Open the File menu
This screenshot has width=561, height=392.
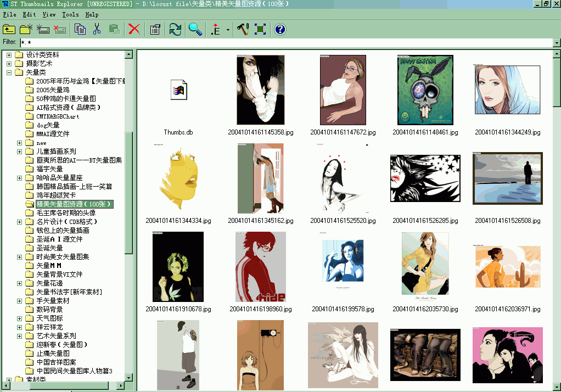[9, 15]
